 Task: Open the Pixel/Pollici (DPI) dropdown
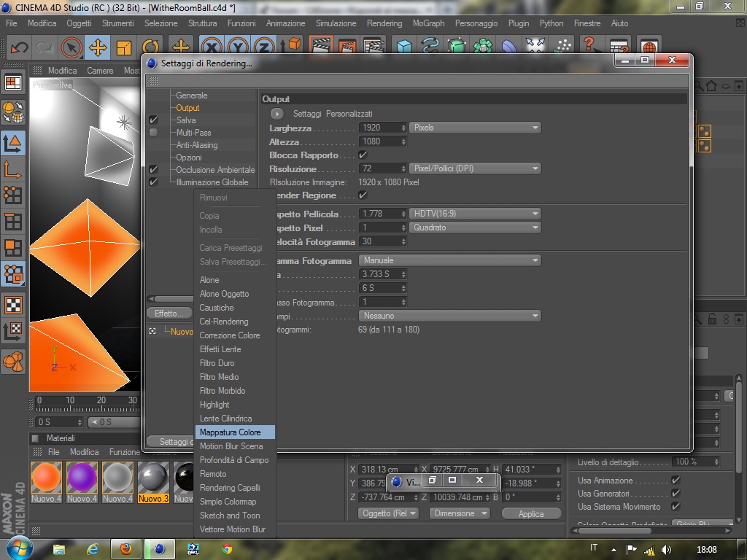click(475, 168)
